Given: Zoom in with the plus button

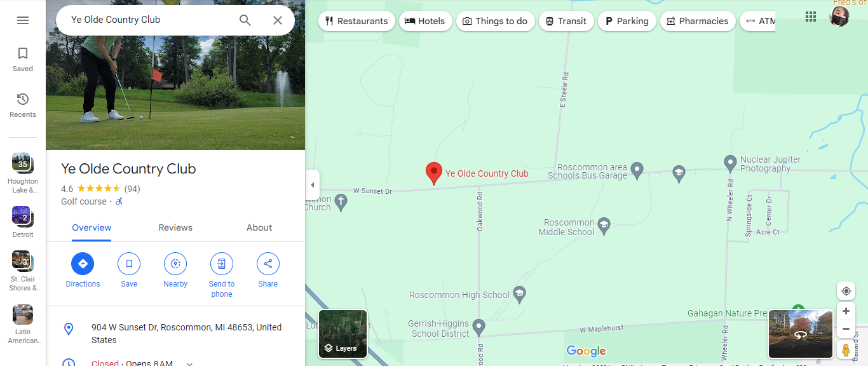Looking at the screenshot, I should point(846,311).
